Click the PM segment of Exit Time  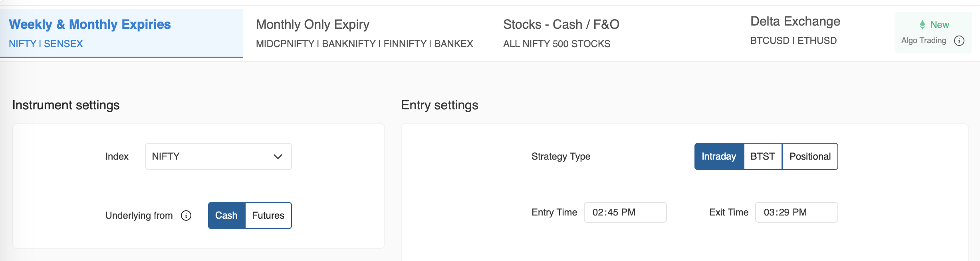pos(799,212)
